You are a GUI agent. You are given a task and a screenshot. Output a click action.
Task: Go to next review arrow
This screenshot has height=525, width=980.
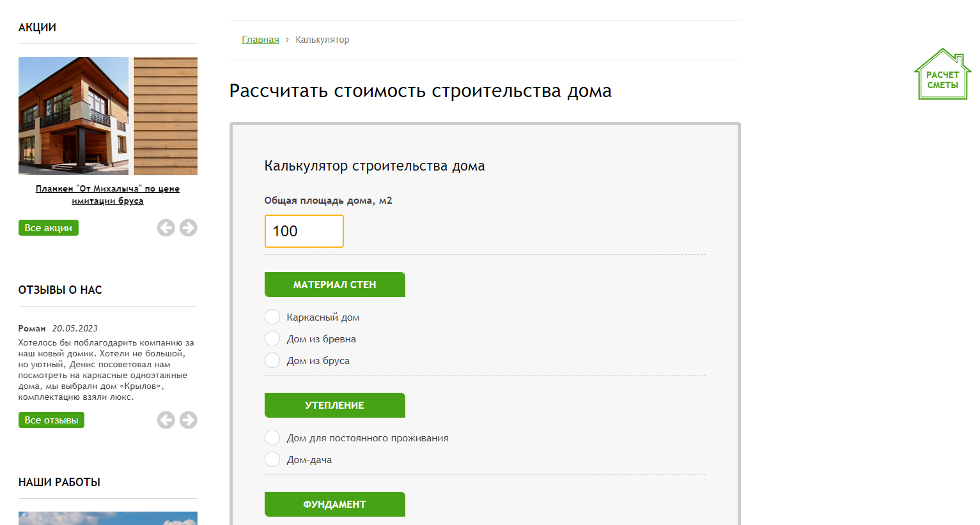coord(189,420)
